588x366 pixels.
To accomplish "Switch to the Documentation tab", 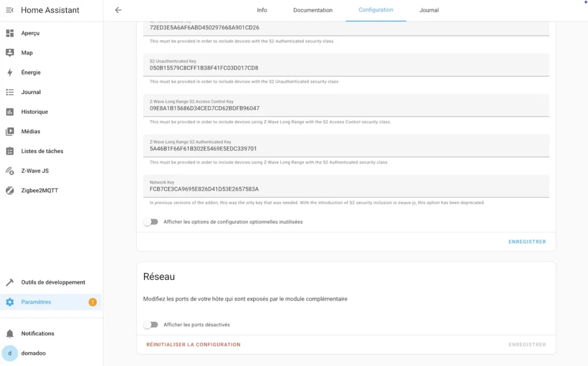I will pyautogui.click(x=313, y=10).
